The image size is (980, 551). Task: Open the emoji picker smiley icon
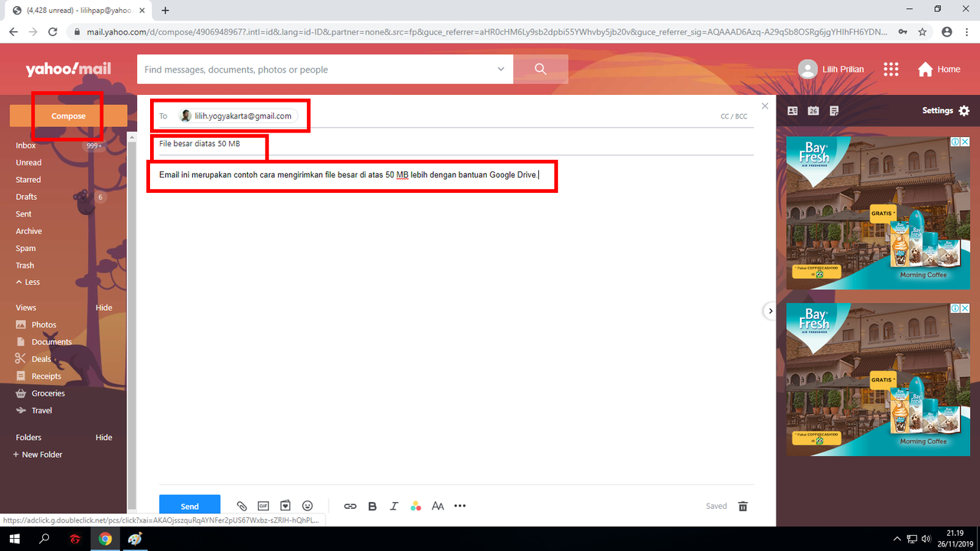[x=308, y=506]
